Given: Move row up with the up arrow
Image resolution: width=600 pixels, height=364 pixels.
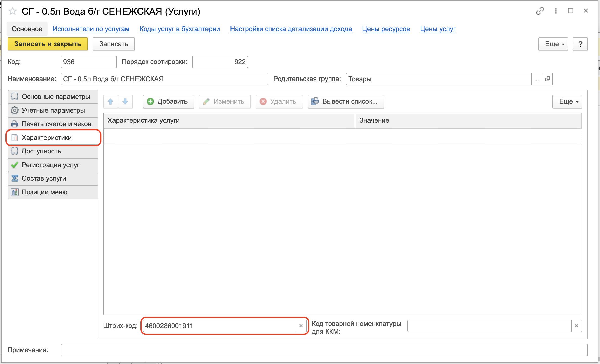Looking at the screenshot, I should (x=110, y=101).
